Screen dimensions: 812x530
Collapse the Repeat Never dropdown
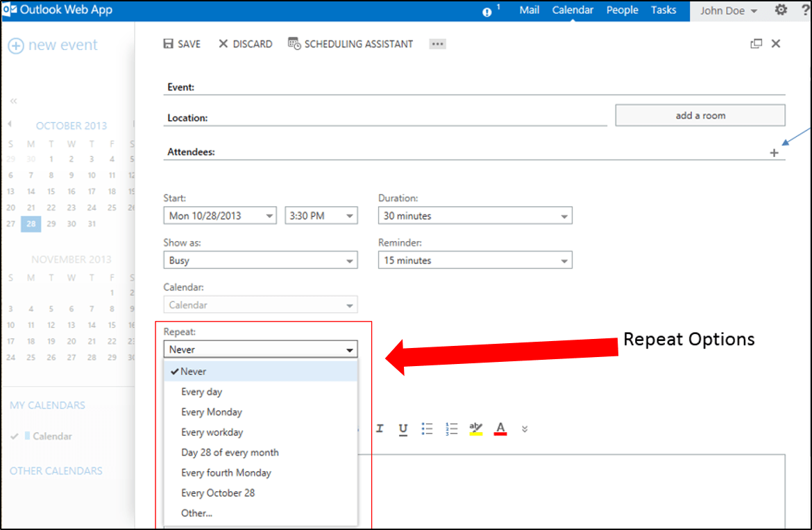click(x=260, y=349)
